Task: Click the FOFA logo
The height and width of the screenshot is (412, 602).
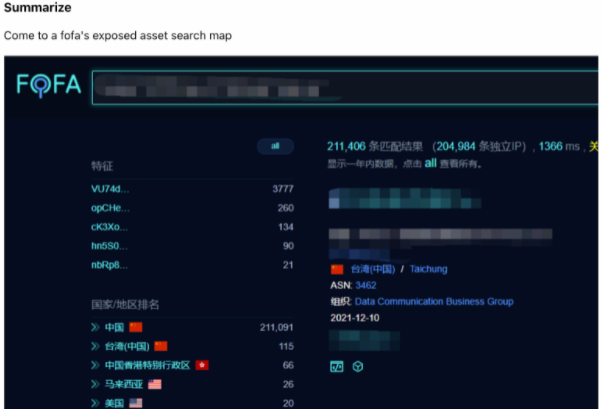Action: (x=49, y=85)
